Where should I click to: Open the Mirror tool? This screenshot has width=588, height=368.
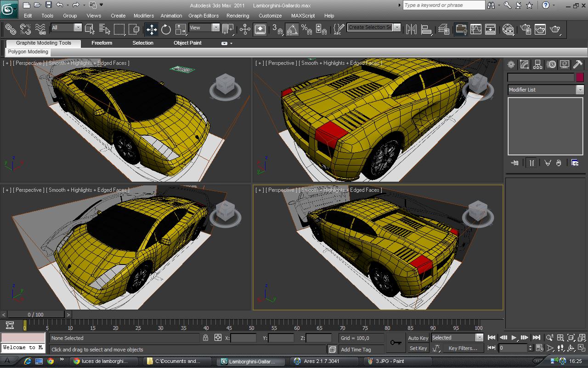click(412, 29)
